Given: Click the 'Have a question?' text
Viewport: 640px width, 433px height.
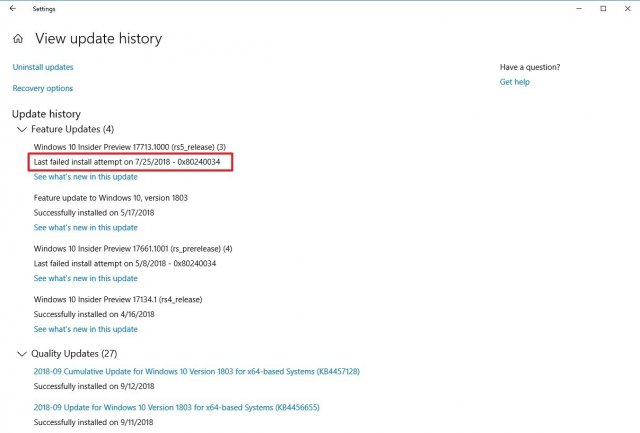Looking at the screenshot, I should click(x=530, y=67).
